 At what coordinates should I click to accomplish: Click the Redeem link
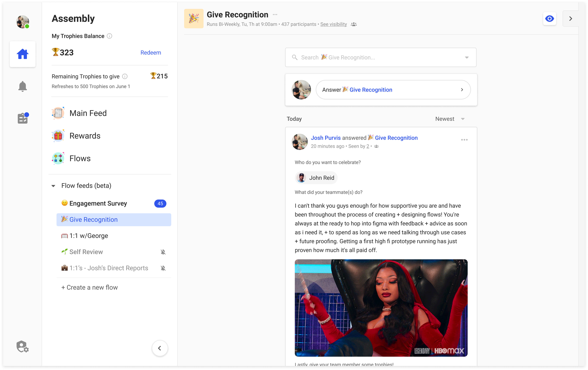pos(151,53)
